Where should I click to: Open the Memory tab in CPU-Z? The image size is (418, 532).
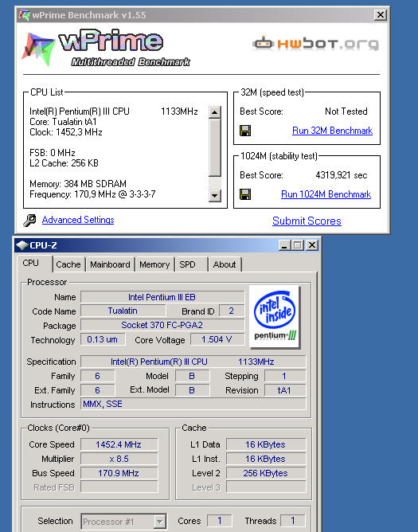pos(154,264)
